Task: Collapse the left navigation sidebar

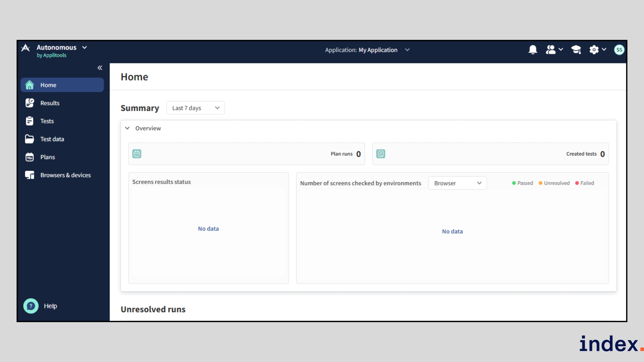Action: (100, 68)
